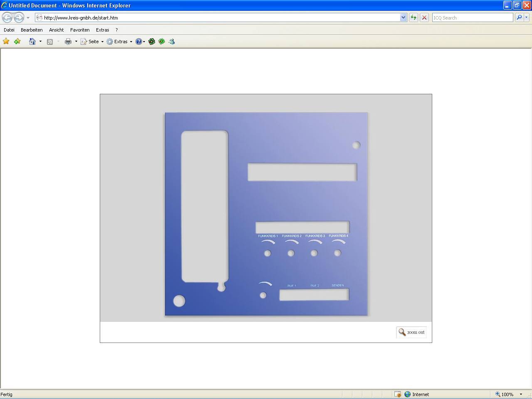
Task: Click the FUNKKREIS 1 button on panel image
Action: tap(268, 253)
